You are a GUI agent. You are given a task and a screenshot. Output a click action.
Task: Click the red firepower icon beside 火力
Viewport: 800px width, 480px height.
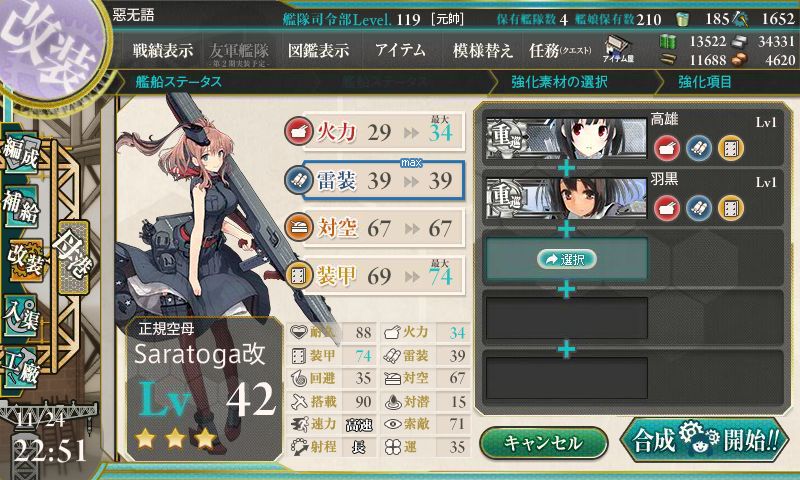(298, 131)
